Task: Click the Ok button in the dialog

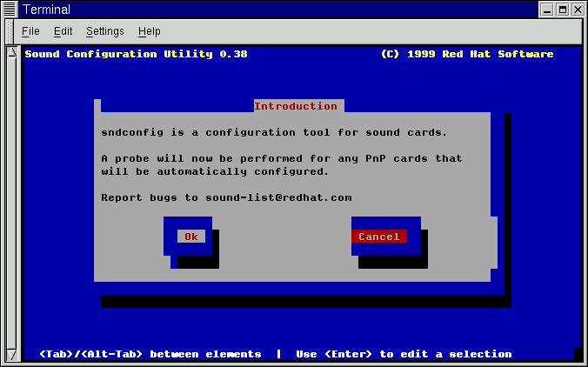Action: pyautogui.click(x=190, y=237)
